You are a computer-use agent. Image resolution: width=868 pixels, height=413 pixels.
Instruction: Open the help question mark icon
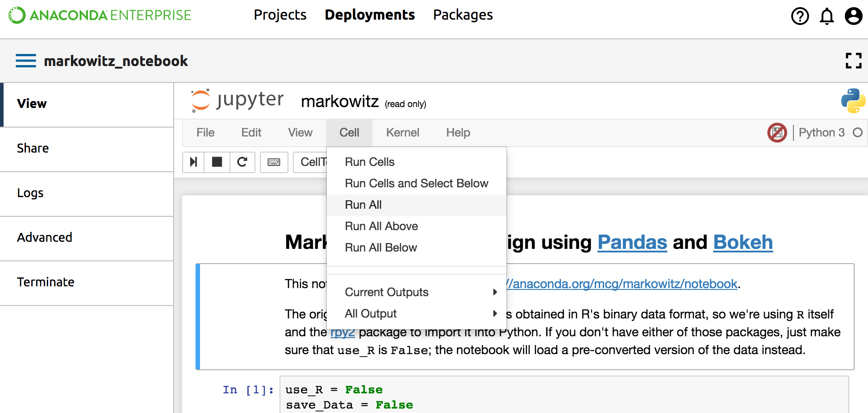(800, 17)
